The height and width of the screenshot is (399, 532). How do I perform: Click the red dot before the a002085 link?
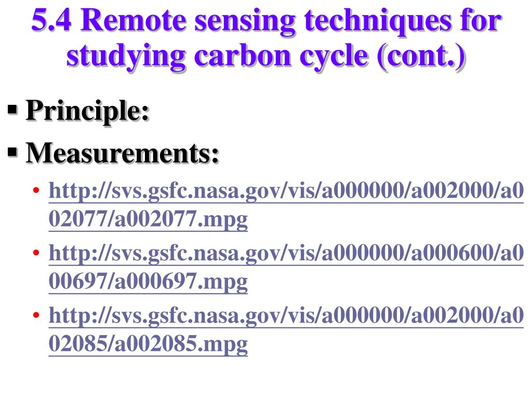(36, 315)
